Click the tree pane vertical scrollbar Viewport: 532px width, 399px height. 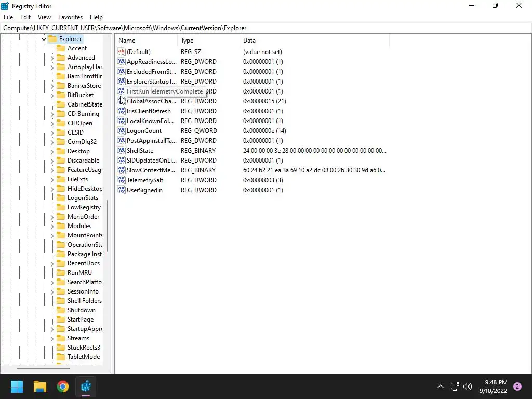[107, 226]
